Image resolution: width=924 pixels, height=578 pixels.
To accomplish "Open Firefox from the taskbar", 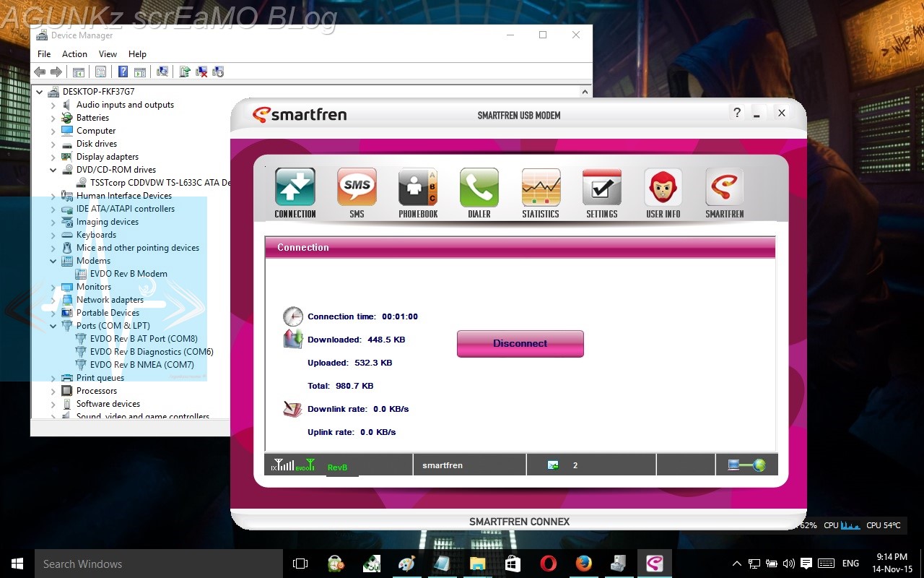I will [x=583, y=564].
